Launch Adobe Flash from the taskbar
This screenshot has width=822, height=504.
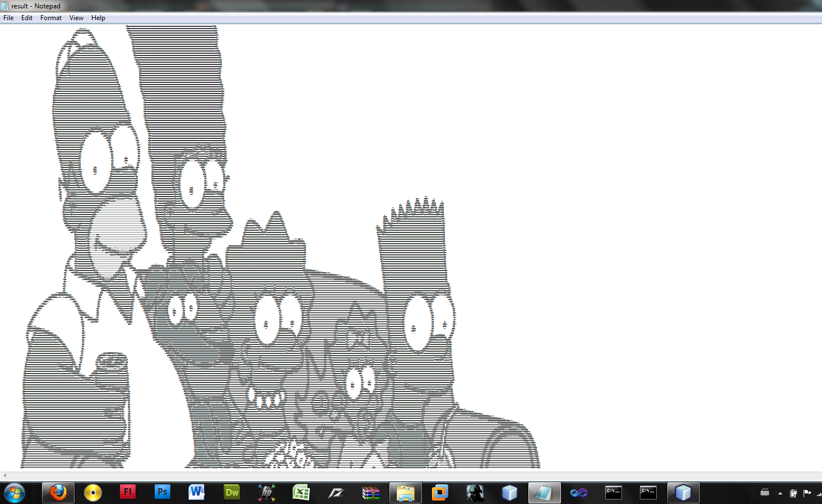click(127, 493)
